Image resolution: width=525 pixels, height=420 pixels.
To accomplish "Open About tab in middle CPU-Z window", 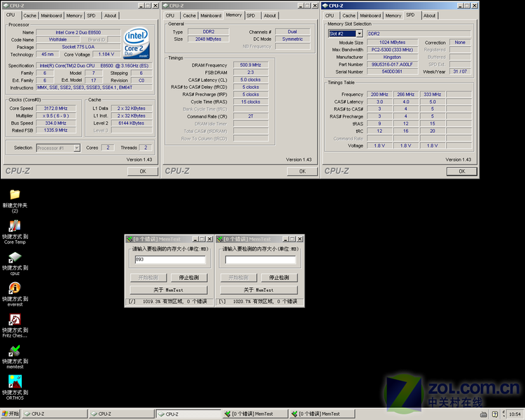I will click(x=270, y=15).
